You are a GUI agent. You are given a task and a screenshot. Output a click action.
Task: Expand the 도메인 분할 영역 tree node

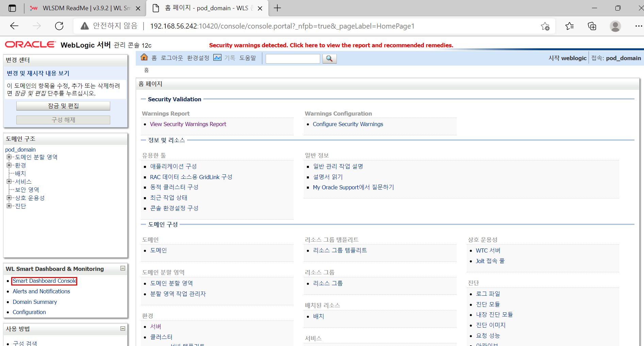click(x=9, y=157)
